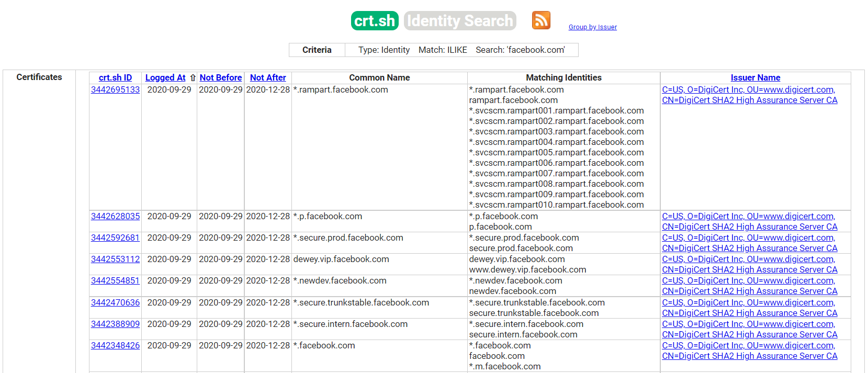Open DigiCert issuer link for the *.facebook.com row
The height and width of the screenshot is (373, 868).
pyautogui.click(x=750, y=351)
